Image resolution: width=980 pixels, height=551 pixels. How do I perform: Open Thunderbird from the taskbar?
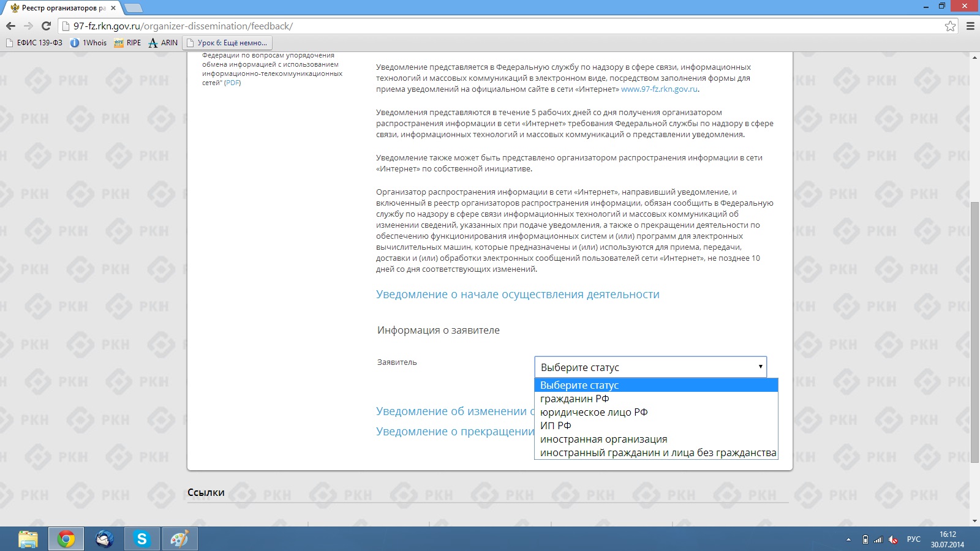[x=105, y=539]
